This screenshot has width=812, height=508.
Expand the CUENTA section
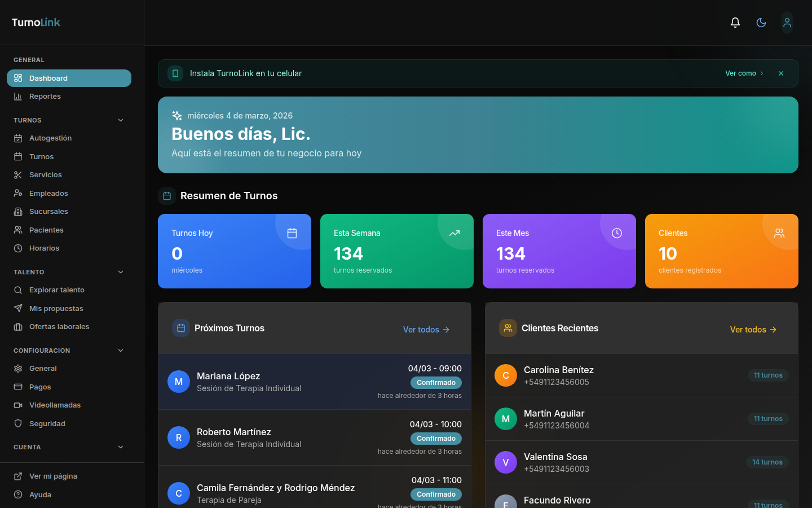pos(120,446)
